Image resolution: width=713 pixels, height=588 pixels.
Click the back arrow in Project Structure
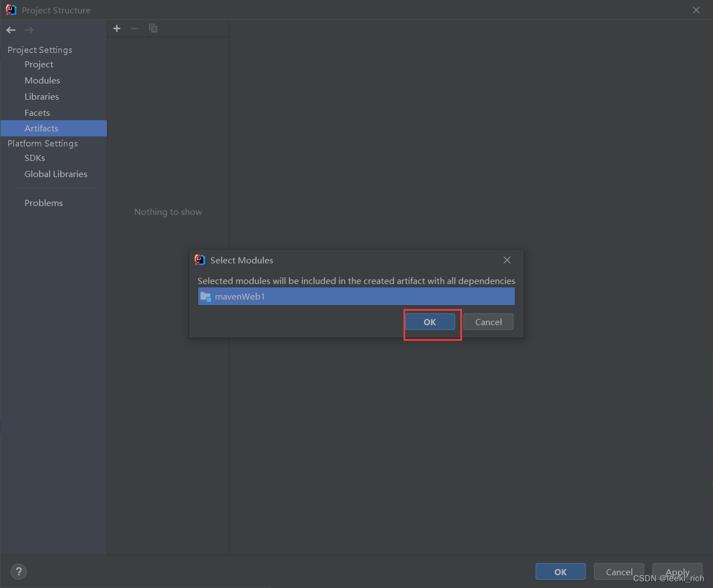point(11,30)
